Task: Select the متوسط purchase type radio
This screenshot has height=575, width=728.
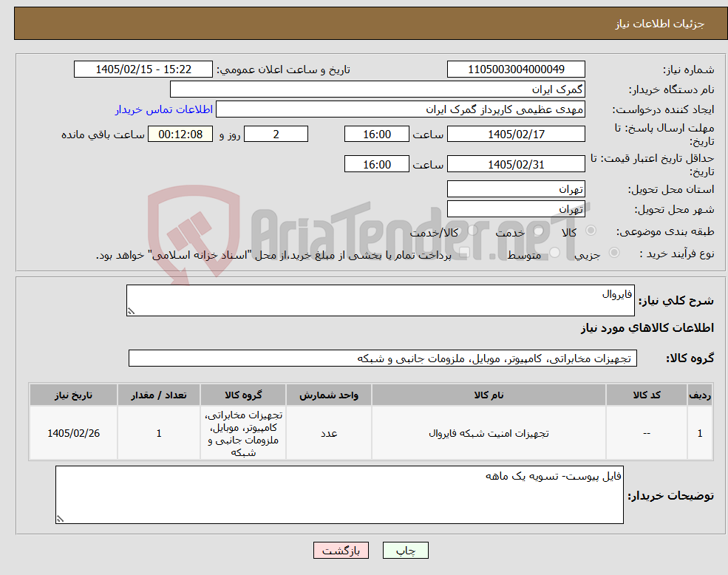Action: (555, 253)
